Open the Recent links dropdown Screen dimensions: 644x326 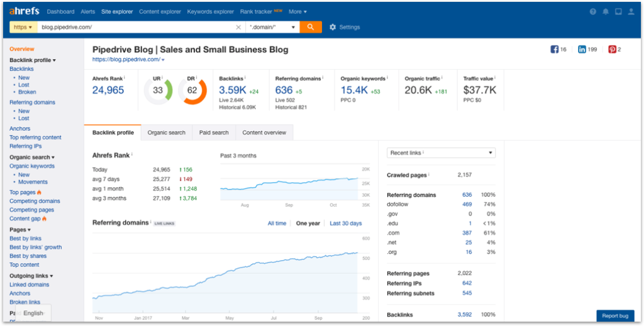pos(441,153)
